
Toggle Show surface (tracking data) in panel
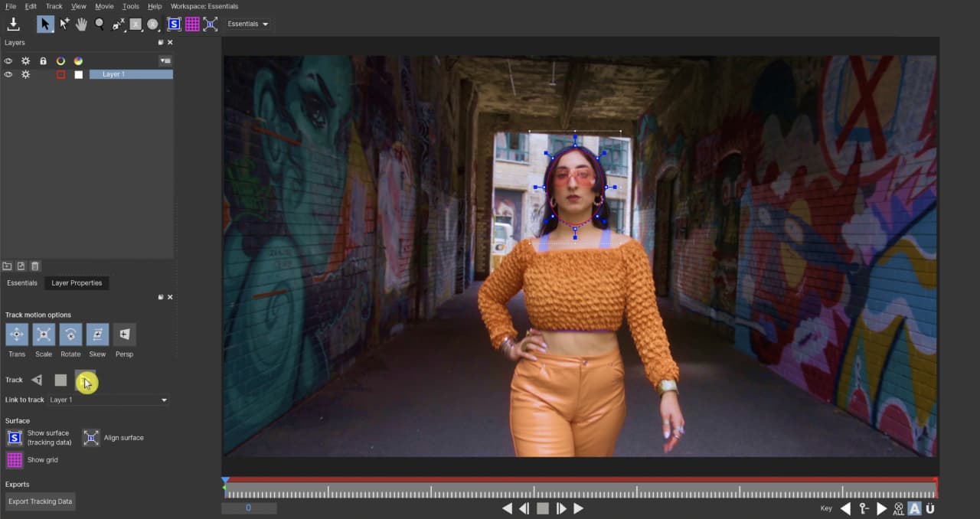point(15,438)
